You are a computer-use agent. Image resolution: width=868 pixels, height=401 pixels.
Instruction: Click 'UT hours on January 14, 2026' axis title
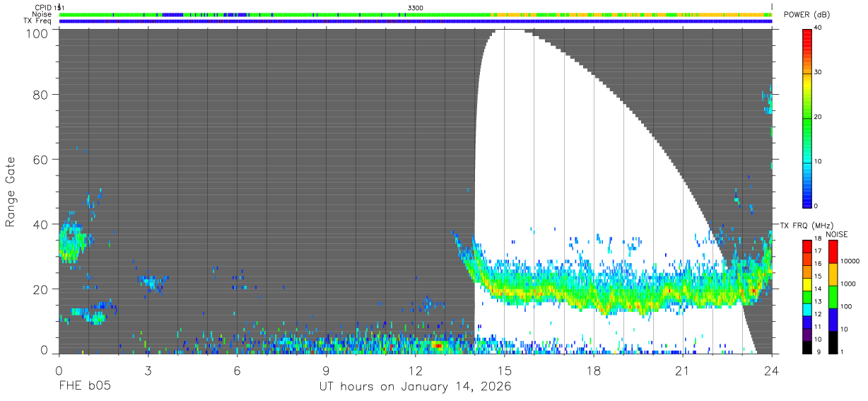click(x=415, y=387)
